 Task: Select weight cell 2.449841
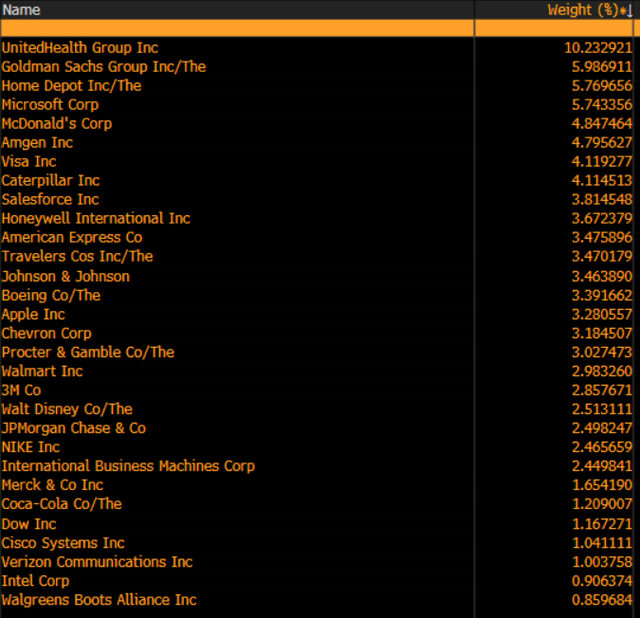point(602,466)
